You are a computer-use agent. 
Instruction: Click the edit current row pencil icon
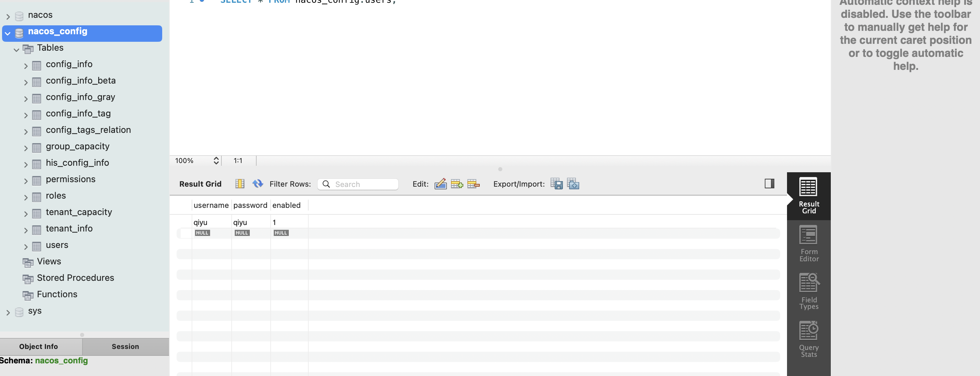point(440,184)
